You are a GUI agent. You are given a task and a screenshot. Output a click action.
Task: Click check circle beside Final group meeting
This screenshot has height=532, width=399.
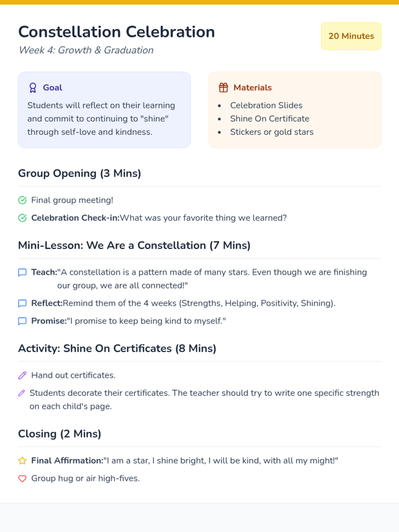click(x=22, y=200)
